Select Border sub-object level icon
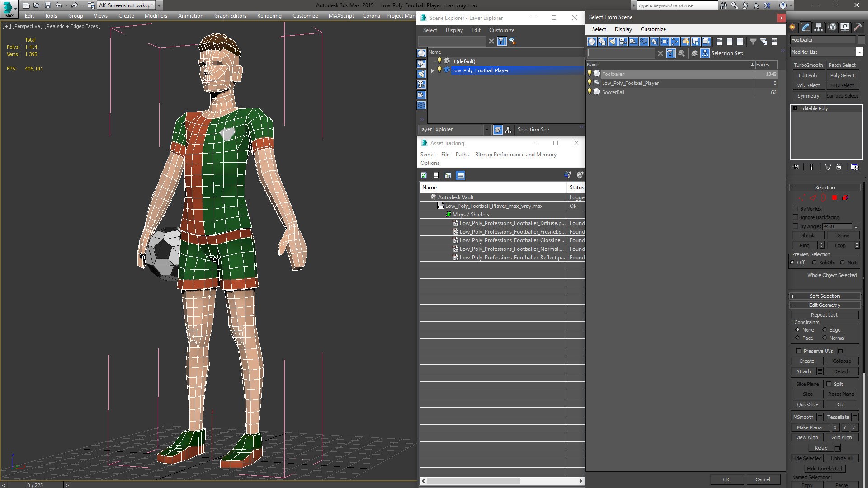This screenshot has height=488, width=868. [823, 197]
